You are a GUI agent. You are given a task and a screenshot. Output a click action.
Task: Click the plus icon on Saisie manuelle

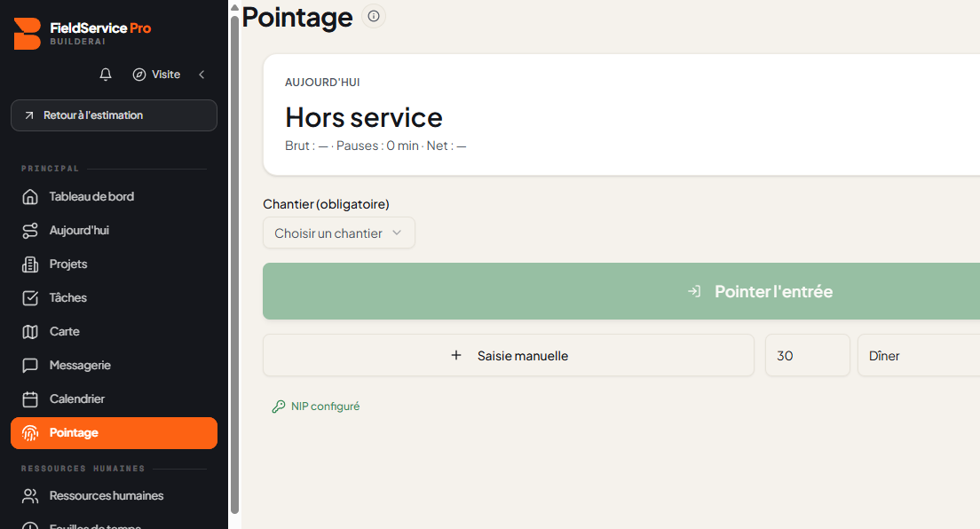coord(456,355)
